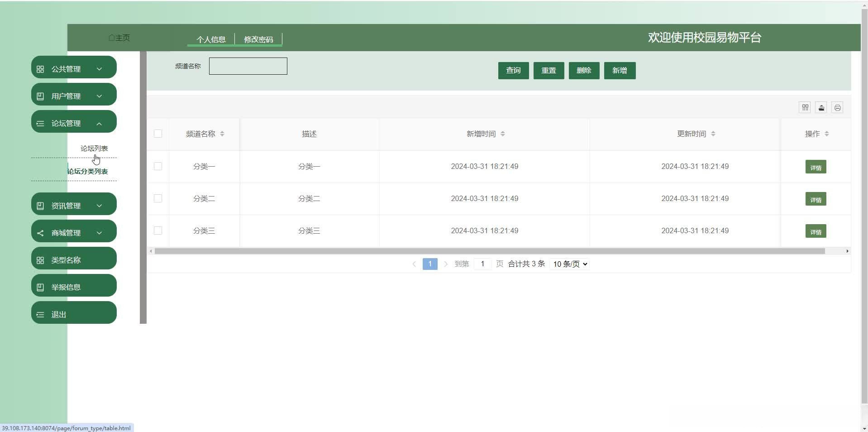Open 详情 for 分类一 row

(816, 167)
